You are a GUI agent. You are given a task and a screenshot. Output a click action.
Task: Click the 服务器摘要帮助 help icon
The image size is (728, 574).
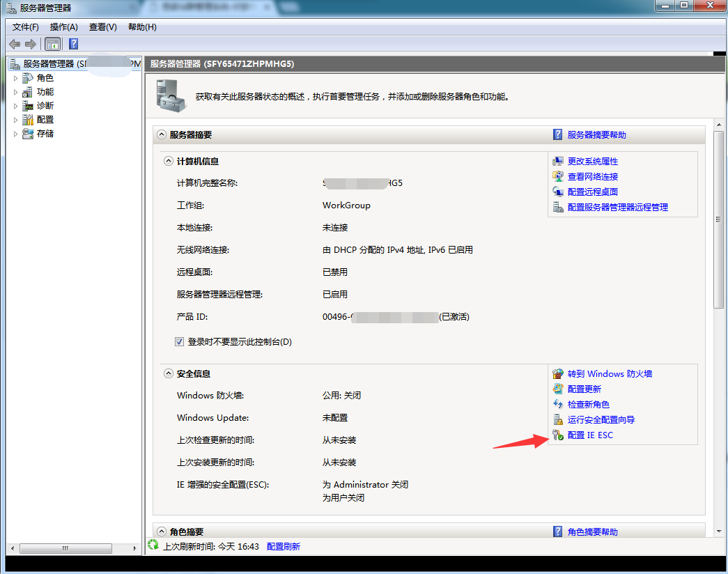click(x=557, y=134)
